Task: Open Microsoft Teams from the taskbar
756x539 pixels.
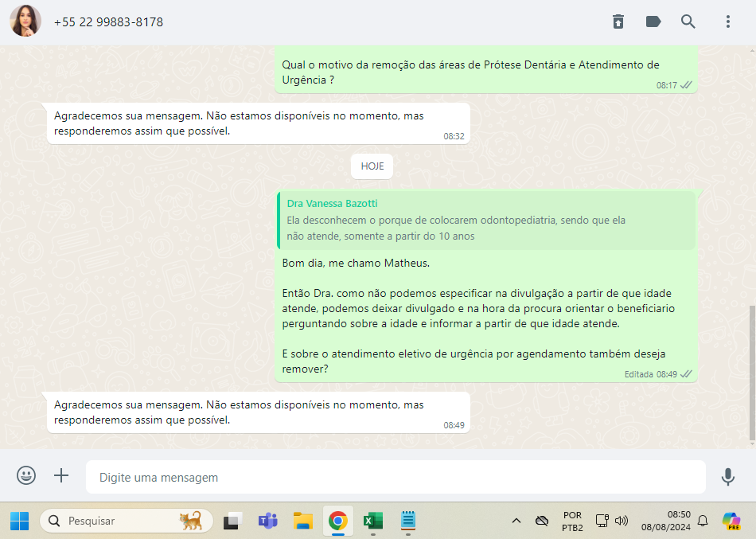Action: (267, 521)
